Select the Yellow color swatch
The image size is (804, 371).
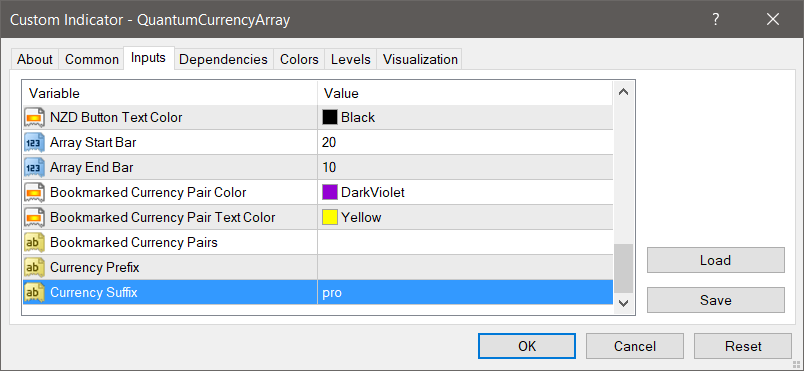tap(330, 217)
